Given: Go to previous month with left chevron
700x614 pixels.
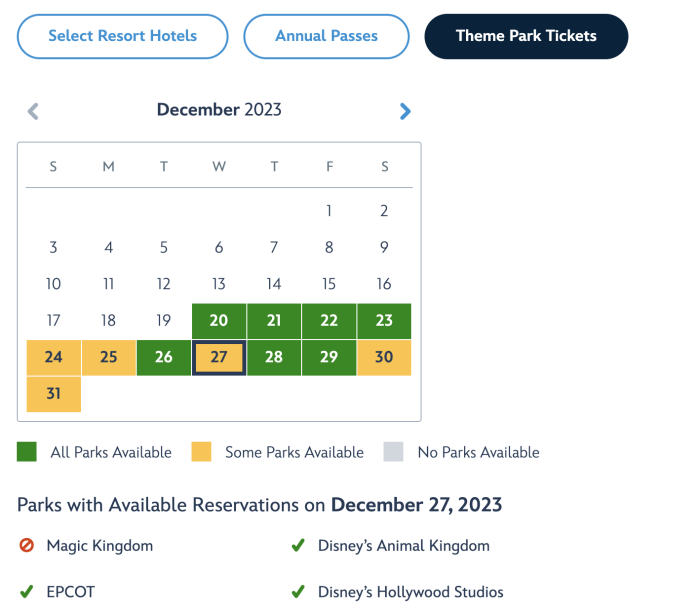Looking at the screenshot, I should [x=33, y=111].
